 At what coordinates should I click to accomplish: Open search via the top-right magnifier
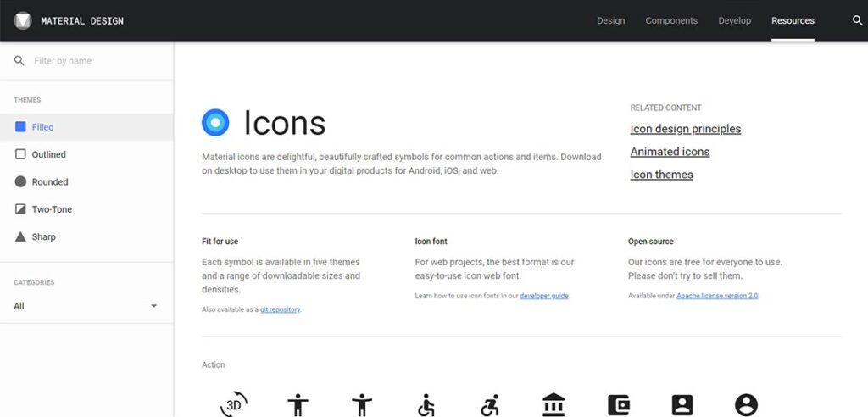tap(857, 20)
